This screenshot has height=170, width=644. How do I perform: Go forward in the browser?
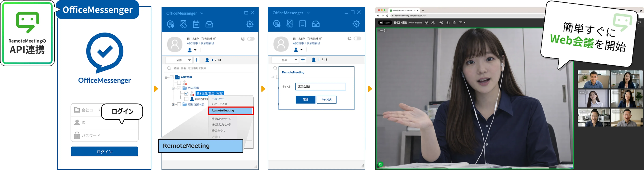click(383, 16)
